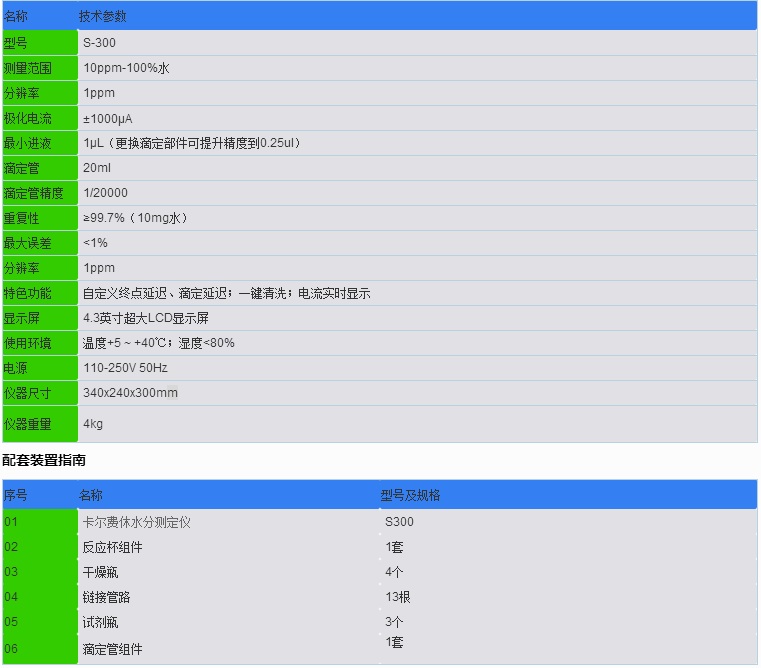Click the 滴定管精度 row label
This screenshot has width=761, height=668.
coord(33,193)
